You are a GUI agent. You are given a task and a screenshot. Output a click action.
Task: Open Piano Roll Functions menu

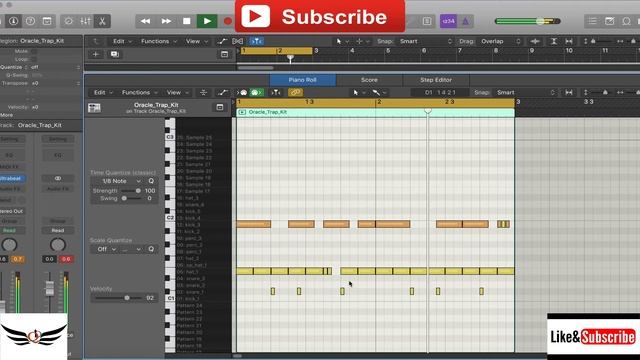pos(140,93)
